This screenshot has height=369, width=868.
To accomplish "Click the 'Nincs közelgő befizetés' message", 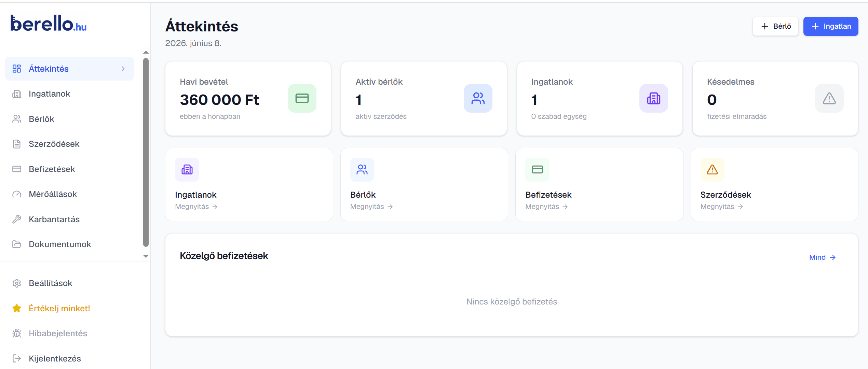I will [x=512, y=302].
